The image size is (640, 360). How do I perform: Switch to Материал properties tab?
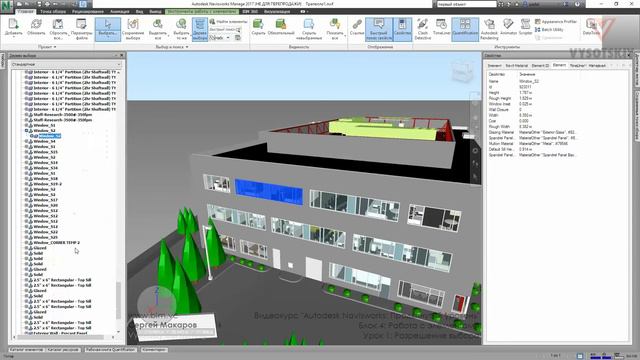[x=597, y=65]
